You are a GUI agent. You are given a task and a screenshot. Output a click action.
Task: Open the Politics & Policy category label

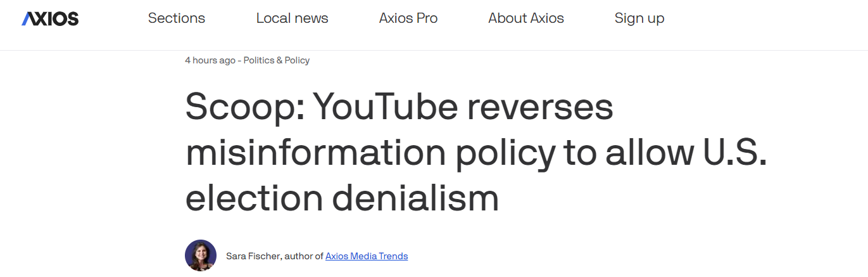pos(277,60)
